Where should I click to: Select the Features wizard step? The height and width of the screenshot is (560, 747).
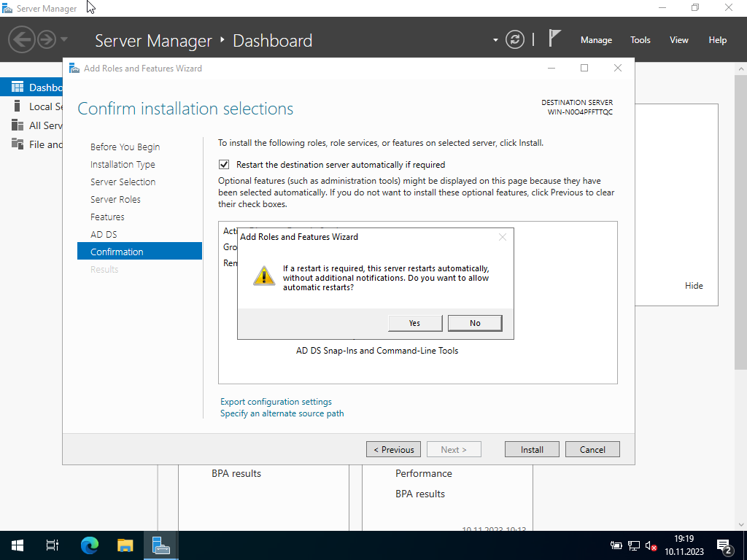pos(107,217)
